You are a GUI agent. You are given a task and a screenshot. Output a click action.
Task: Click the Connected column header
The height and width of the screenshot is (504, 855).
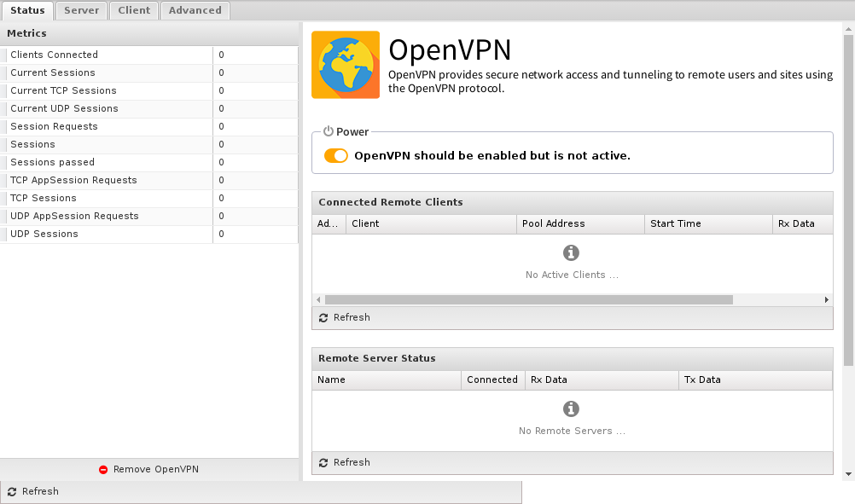[493, 379]
